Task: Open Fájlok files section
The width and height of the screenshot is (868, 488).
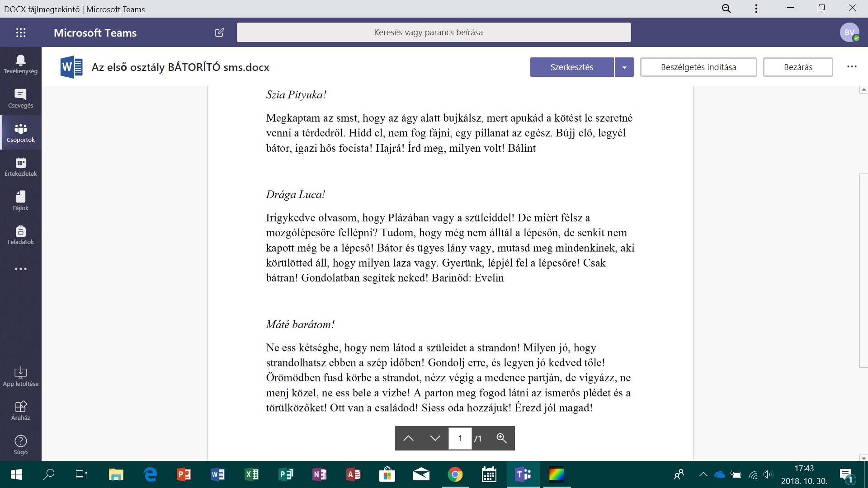Action: (21, 201)
